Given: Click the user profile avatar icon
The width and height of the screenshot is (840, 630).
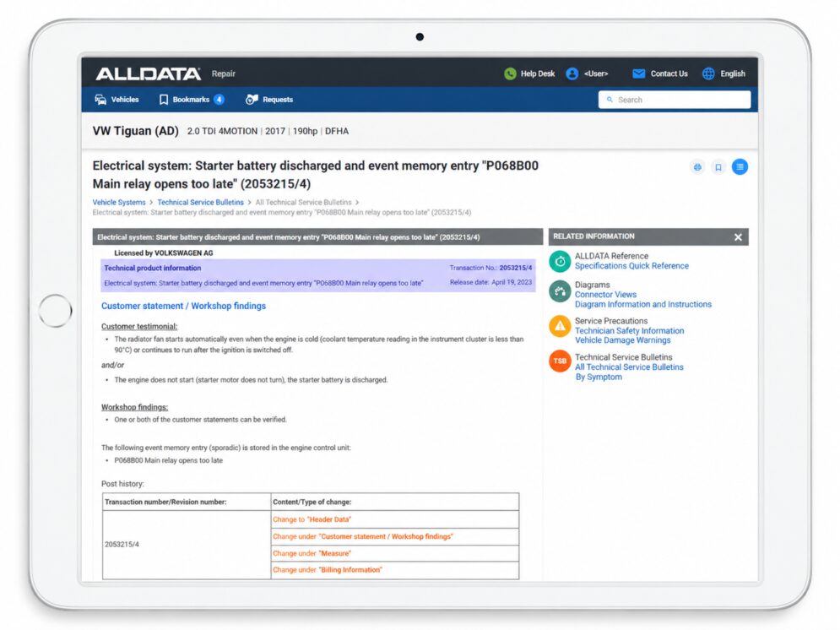Looking at the screenshot, I should coord(572,73).
